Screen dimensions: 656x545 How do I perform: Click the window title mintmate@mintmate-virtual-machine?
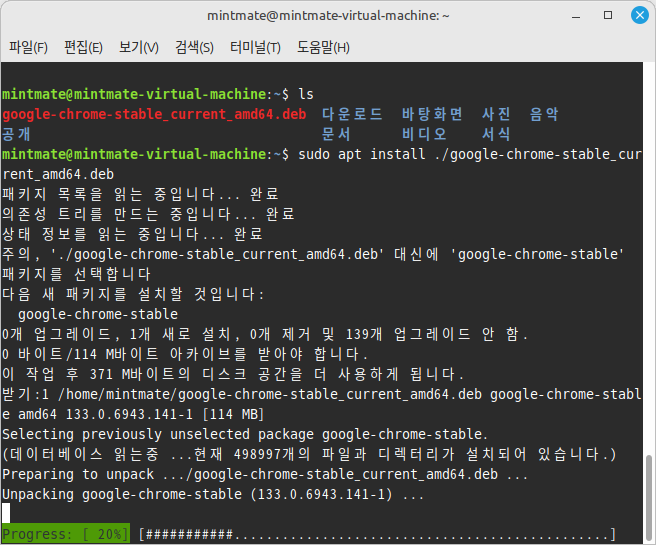(x=328, y=15)
